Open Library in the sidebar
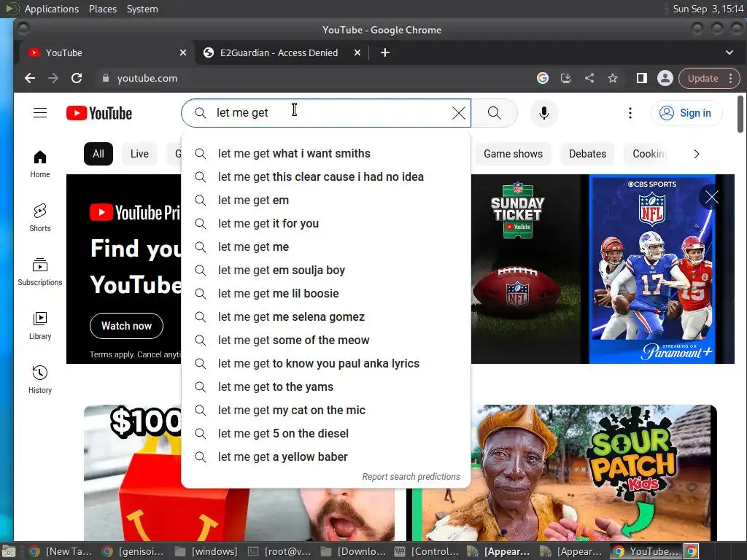This screenshot has height=560, width=747. [40, 326]
